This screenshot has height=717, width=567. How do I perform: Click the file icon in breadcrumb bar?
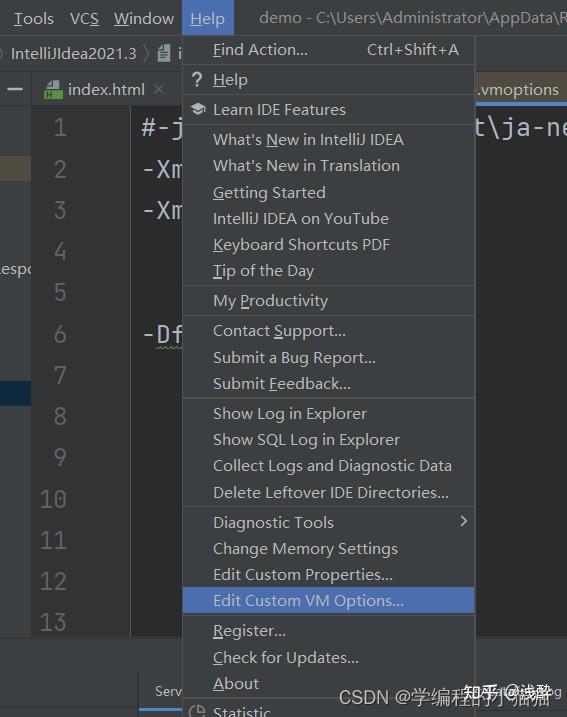click(164, 54)
